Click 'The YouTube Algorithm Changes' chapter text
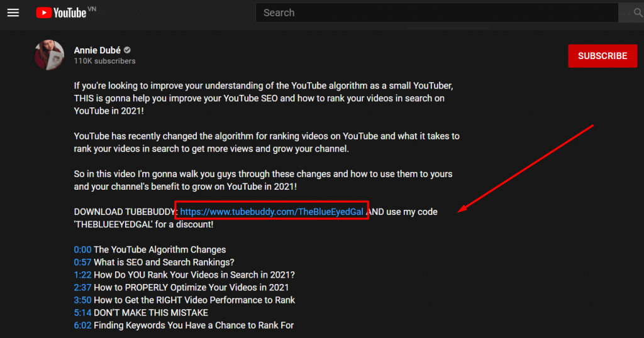644x338 pixels. 160,249
